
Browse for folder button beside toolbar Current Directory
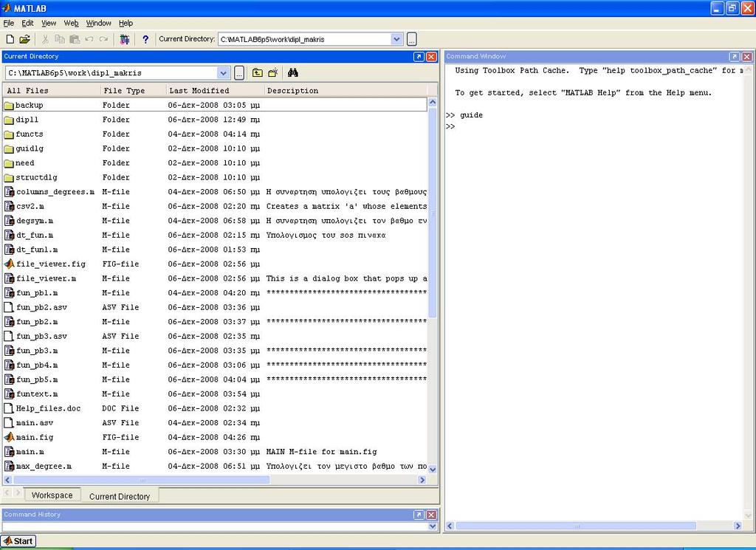coord(412,40)
